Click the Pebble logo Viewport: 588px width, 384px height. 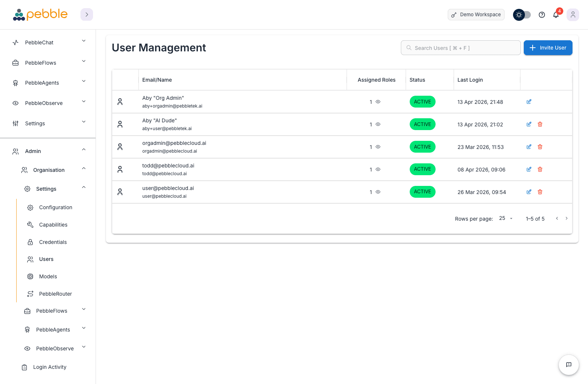point(40,14)
